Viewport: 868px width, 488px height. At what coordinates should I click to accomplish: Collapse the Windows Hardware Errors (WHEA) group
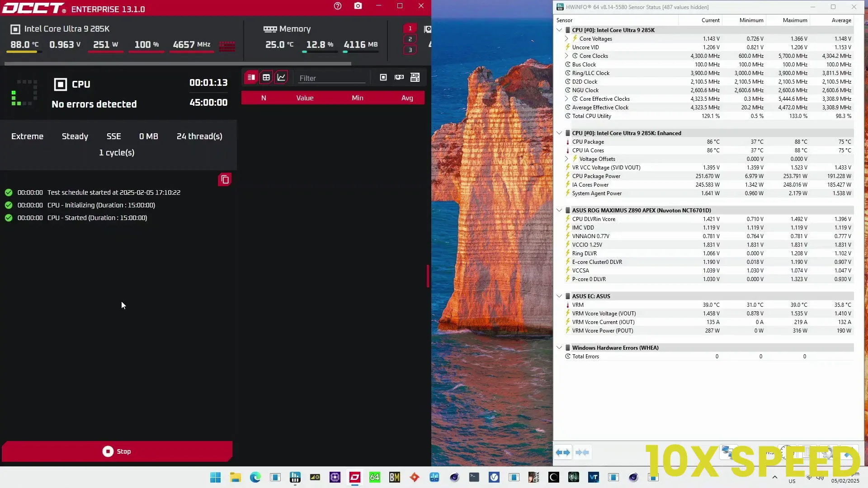pyautogui.click(x=559, y=348)
